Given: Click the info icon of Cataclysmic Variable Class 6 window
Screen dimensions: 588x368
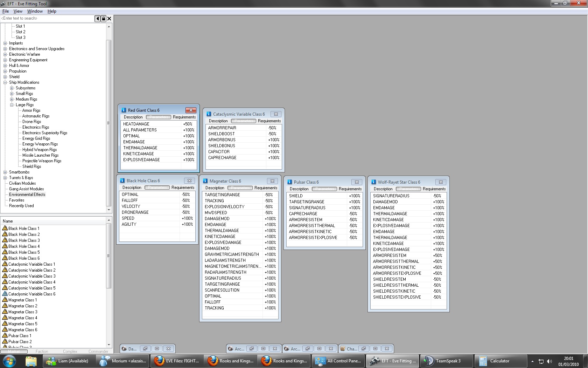Looking at the screenshot, I should pyautogui.click(x=209, y=114).
